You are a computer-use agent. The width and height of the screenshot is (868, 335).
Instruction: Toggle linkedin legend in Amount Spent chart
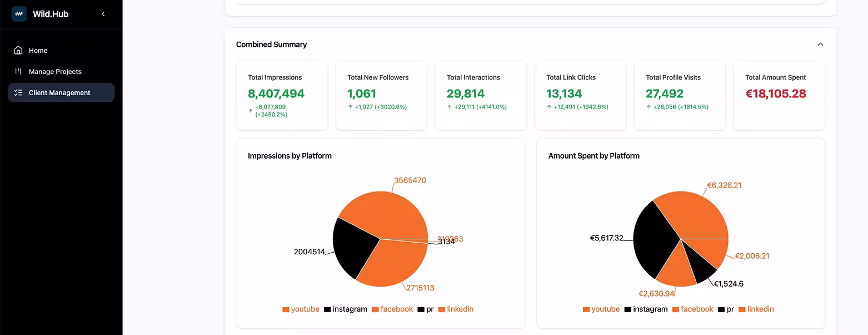[756, 309]
